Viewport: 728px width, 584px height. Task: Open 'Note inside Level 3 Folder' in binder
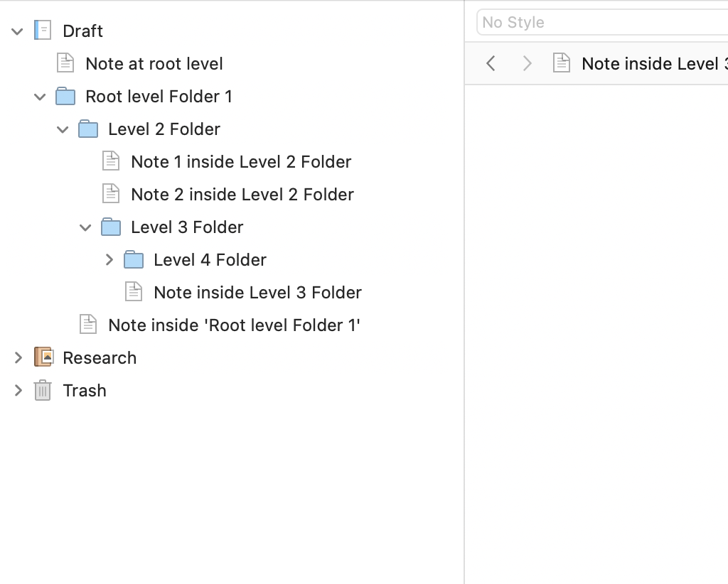257,293
